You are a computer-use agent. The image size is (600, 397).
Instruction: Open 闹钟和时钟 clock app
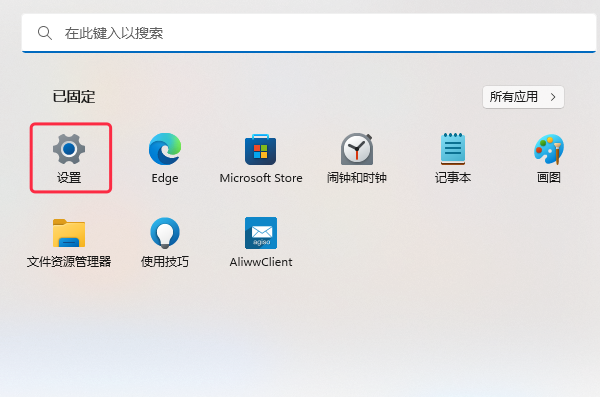(x=357, y=157)
